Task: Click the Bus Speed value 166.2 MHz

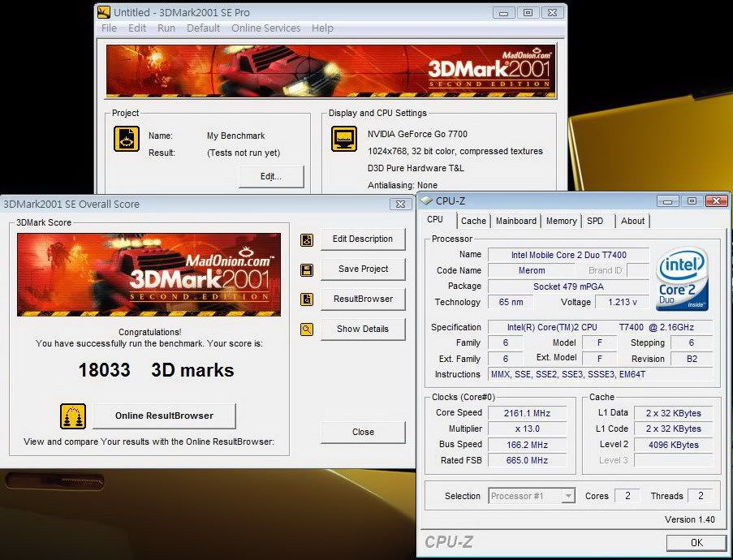Action: click(x=527, y=445)
